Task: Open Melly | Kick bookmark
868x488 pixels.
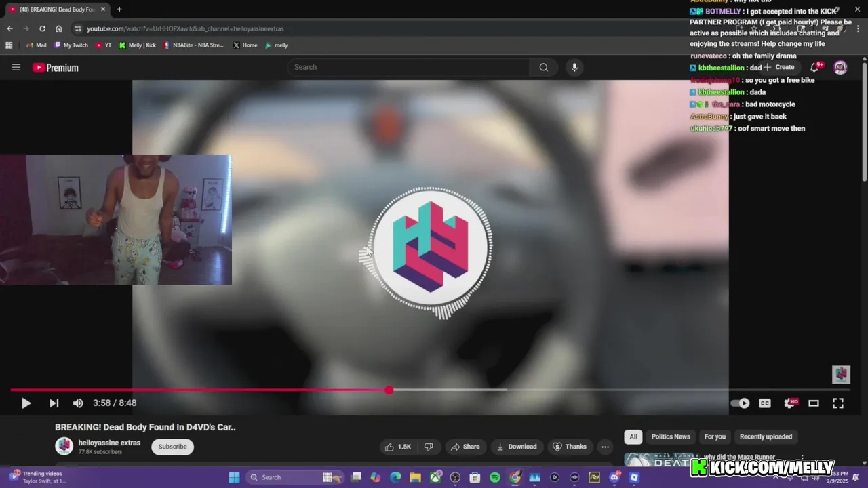Action: coord(137,45)
